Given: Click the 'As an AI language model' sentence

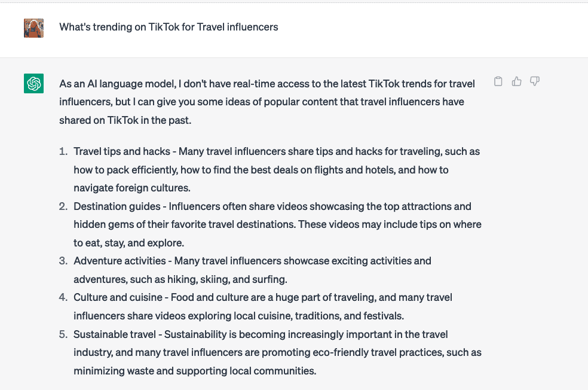Looking at the screenshot, I should click(x=267, y=102).
